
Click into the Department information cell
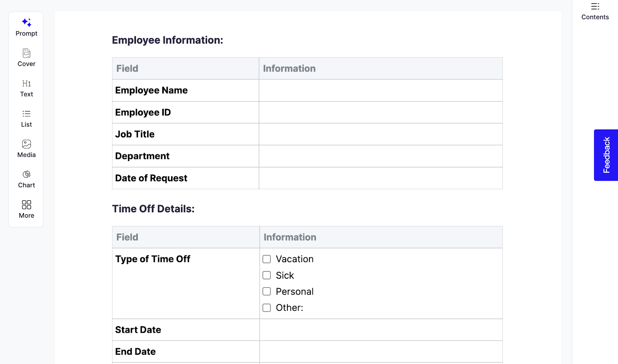[380, 156]
